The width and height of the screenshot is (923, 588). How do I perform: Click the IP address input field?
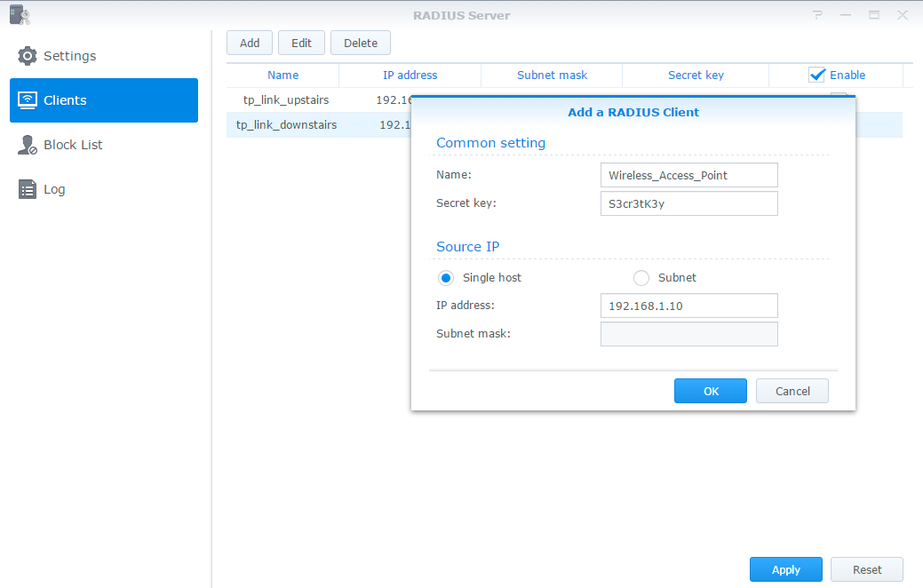688,306
